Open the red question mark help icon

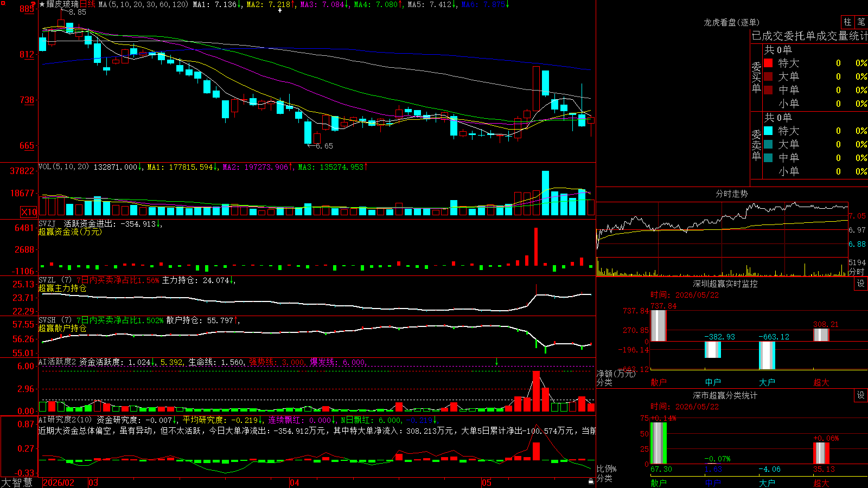click(33, 4)
